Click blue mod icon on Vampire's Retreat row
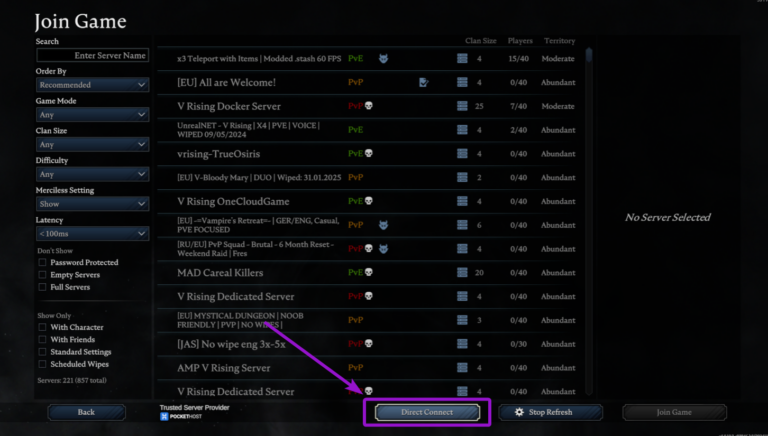The width and height of the screenshot is (768, 436). 384,225
